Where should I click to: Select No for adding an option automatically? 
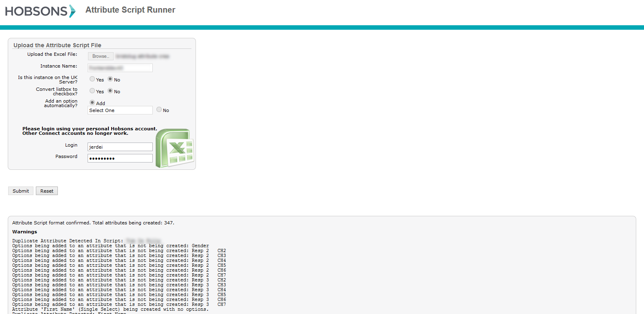159,110
